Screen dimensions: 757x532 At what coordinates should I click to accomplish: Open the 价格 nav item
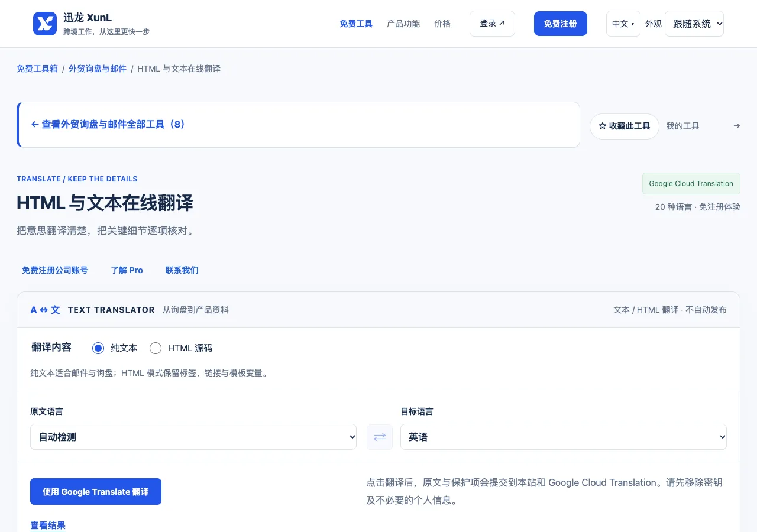pyautogui.click(x=442, y=24)
